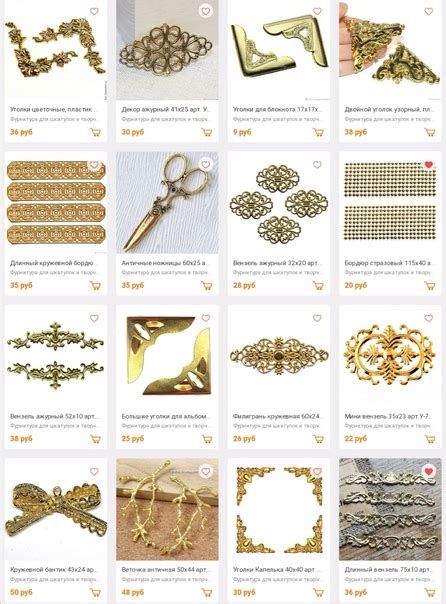Add Античные ножницы 60x25 to cart

(207, 286)
